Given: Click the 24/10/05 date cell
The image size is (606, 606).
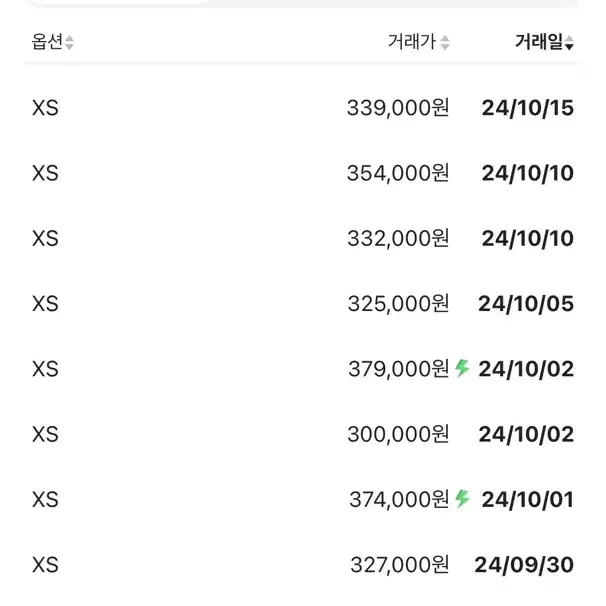Looking at the screenshot, I should (526, 304).
